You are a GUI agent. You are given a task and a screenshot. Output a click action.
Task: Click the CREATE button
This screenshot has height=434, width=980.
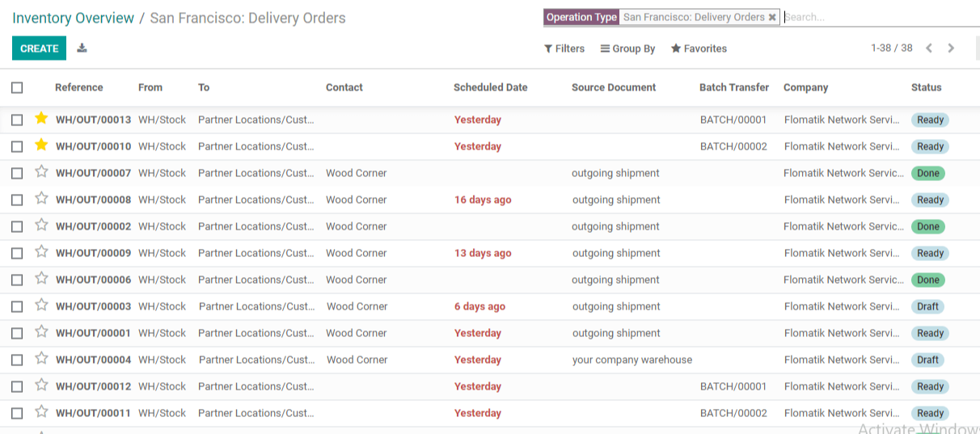tap(39, 48)
